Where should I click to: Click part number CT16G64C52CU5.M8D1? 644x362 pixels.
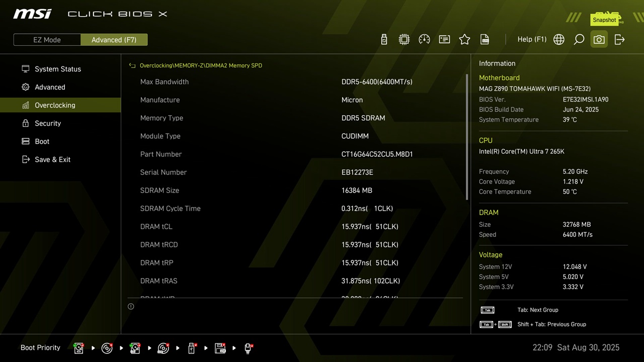pyautogui.click(x=377, y=154)
